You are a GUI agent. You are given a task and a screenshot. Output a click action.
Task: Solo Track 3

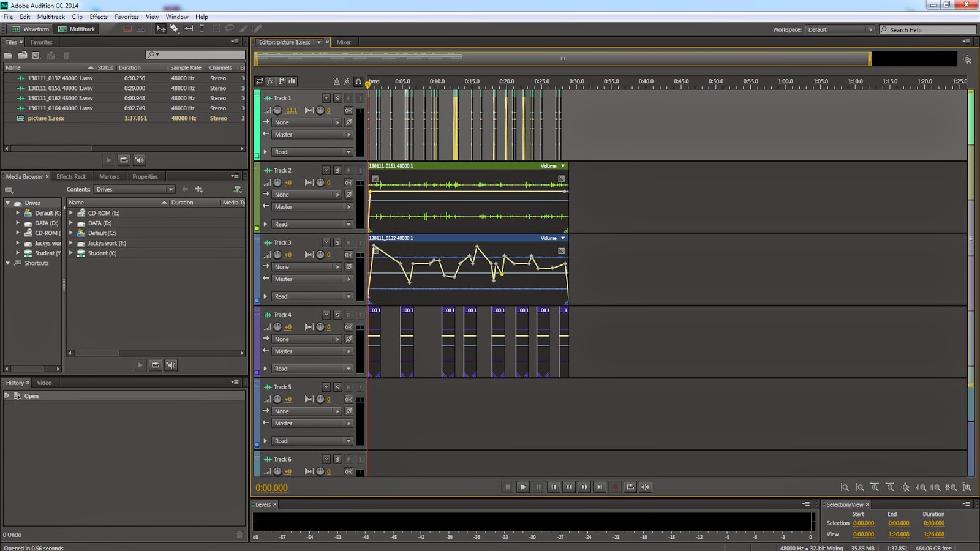pyautogui.click(x=337, y=242)
